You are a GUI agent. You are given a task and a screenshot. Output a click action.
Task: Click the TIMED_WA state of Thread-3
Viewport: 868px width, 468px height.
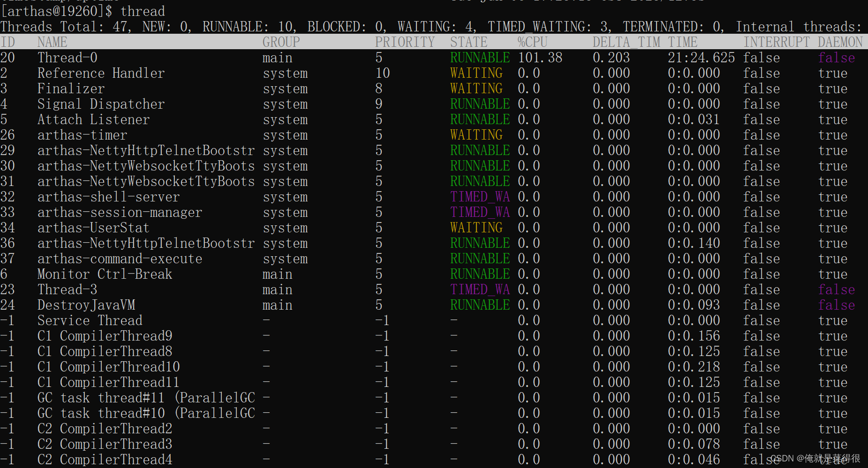click(480, 290)
